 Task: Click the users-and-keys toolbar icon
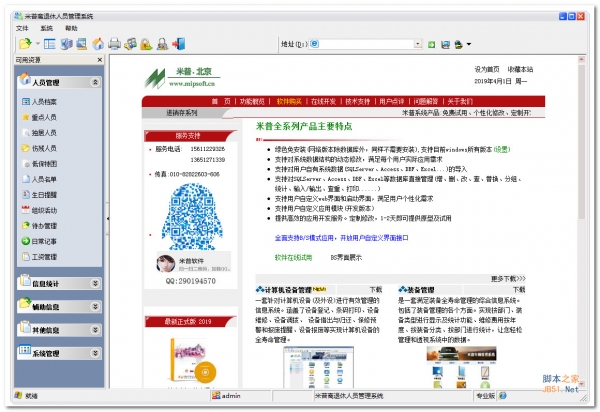[130, 44]
